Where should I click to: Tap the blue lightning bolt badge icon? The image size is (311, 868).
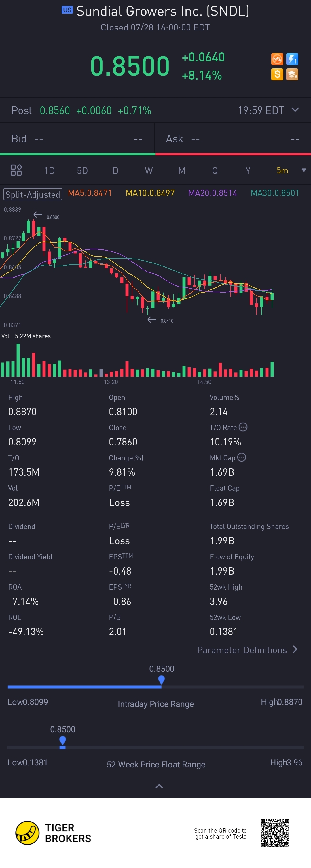click(x=292, y=59)
